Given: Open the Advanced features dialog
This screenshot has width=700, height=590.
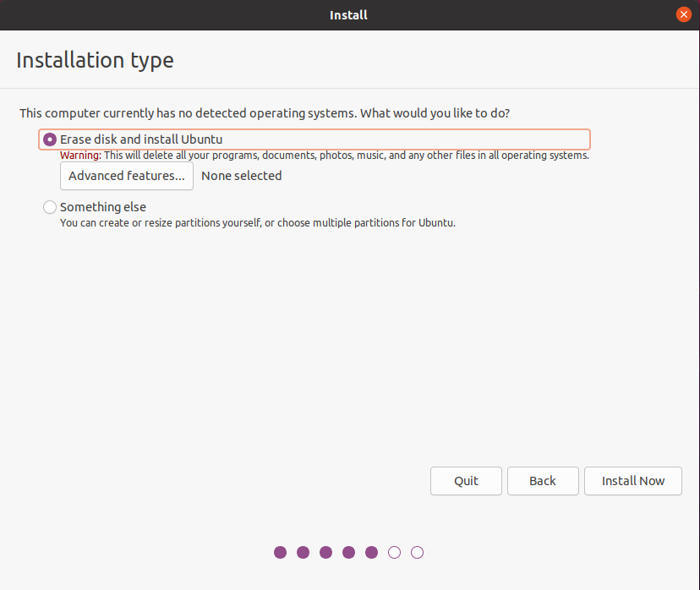Looking at the screenshot, I should [127, 176].
